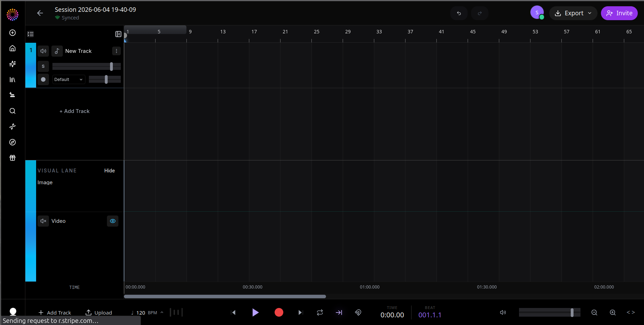Image resolution: width=644 pixels, height=325 pixels.
Task: Open the Default input dropdown
Action: pos(69,80)
